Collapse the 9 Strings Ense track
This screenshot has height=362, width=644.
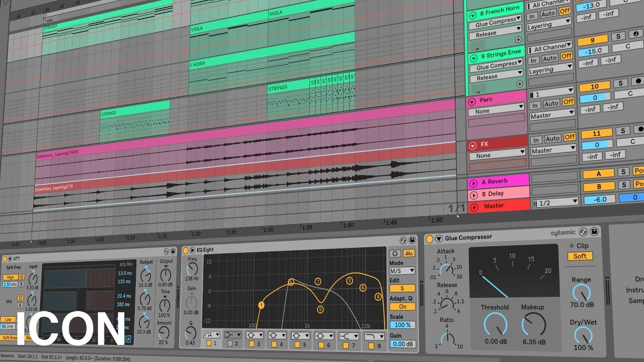473,57
